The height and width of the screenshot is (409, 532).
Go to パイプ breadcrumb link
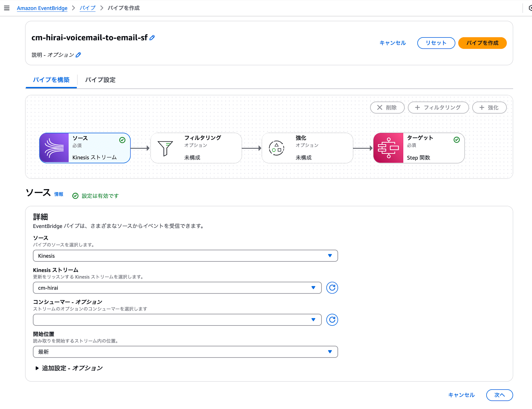tap(88, 8)
